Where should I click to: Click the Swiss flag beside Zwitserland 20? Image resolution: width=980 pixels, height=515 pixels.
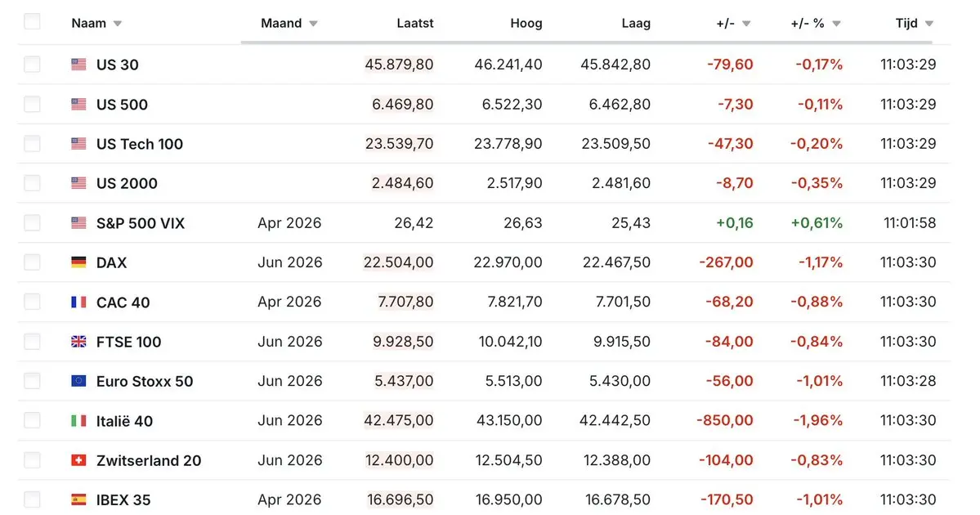click(x=78, y=460)
